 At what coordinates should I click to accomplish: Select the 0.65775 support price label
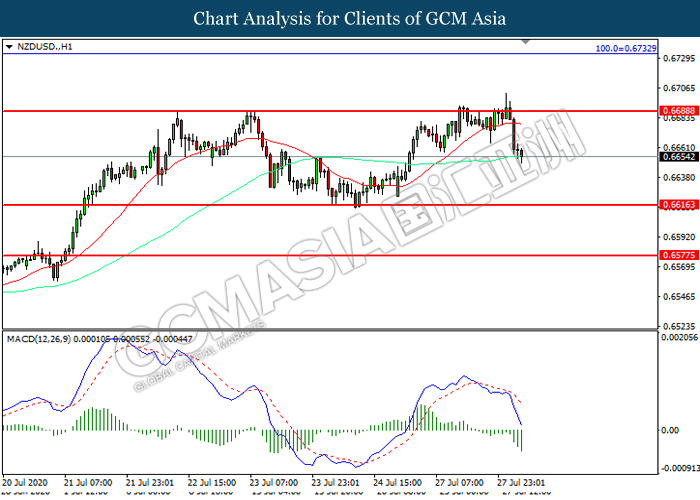point(679,255)
